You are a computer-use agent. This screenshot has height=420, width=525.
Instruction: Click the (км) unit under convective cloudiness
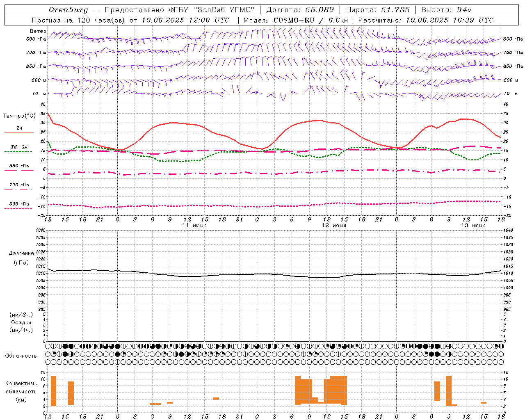click(x=21, y=399)
